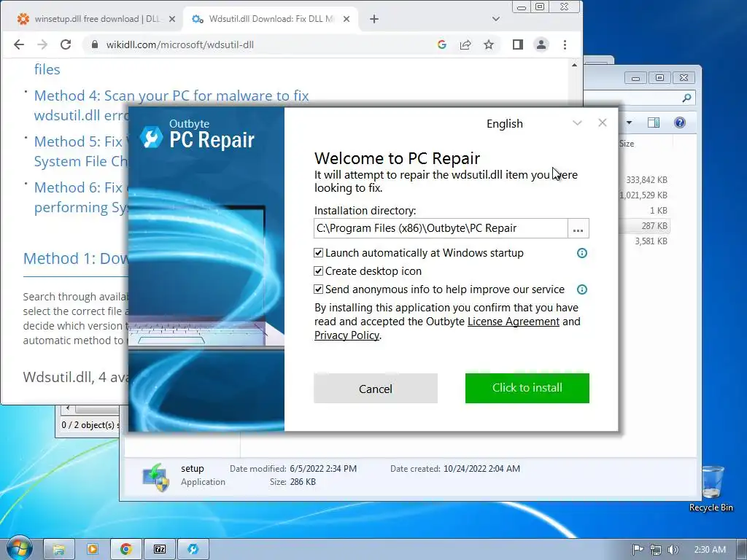This screenshot has width=747, height=560.
Task: Edit the installation directory path field
Action: point(441,228)
